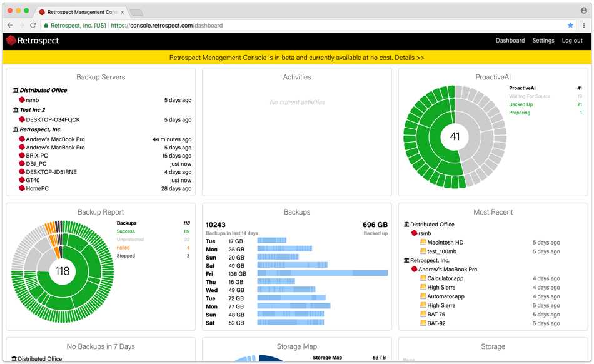Click the Macintosh HD folder icon
Image resolution: width=594 pixels, height=364 pixels.
[423, 242]
